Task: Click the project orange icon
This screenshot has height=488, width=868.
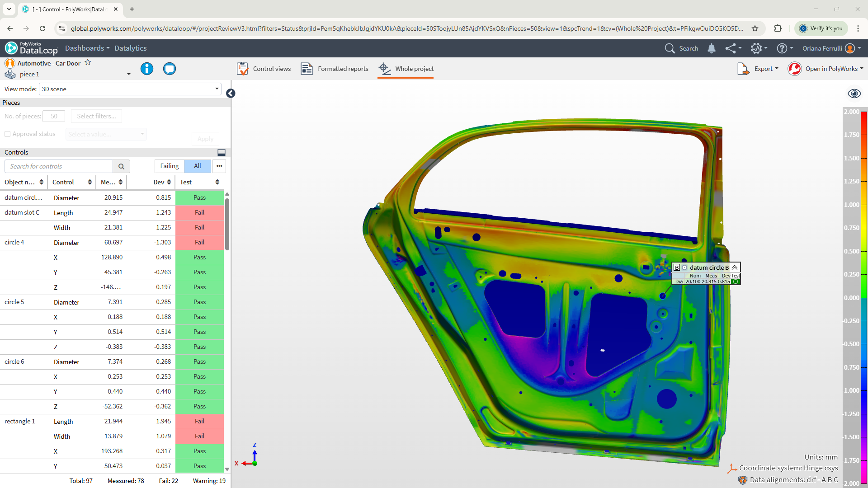Action: pos(10,63)
